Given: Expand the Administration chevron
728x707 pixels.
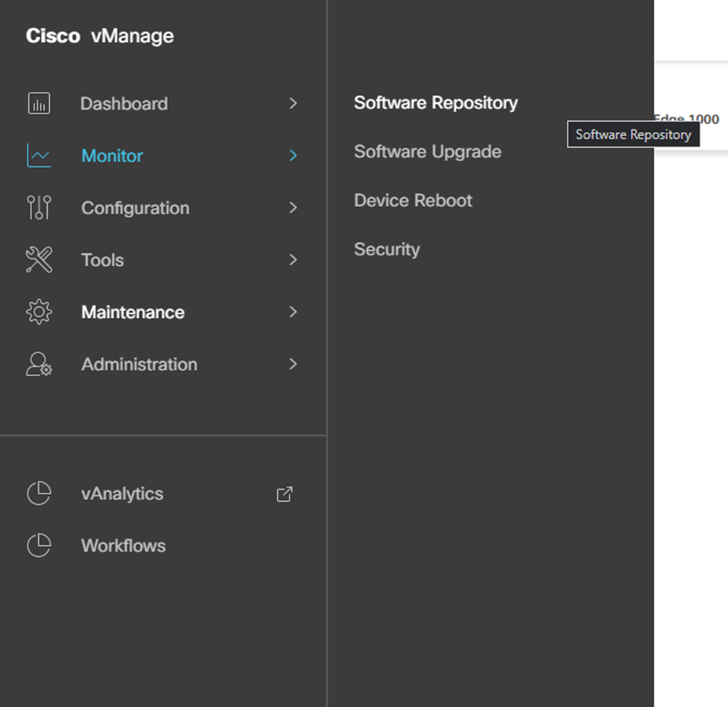Looking at the screenshot, I should tap(293, 364).
